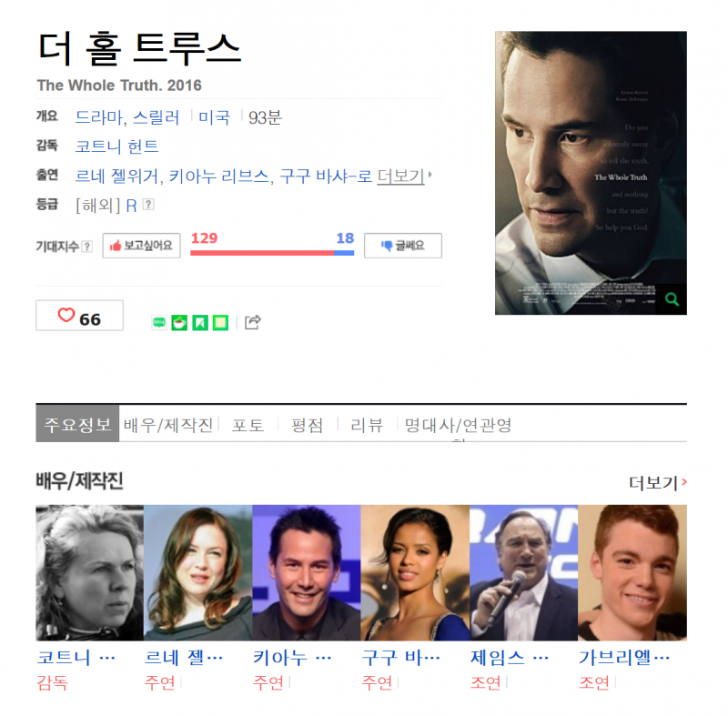Open the 구구 바샤-로 actor thumbnail

(x=415, y=572)
